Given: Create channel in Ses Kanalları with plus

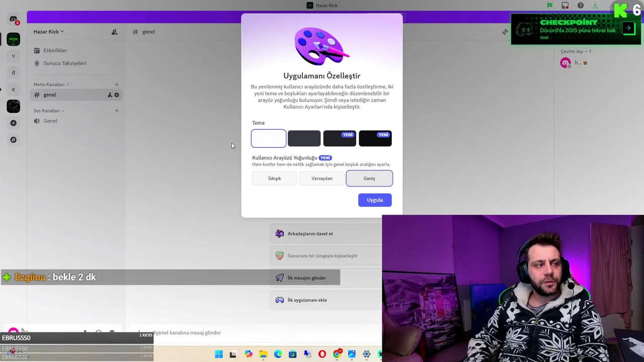Looking at the screenshot, I should point(117,111).
